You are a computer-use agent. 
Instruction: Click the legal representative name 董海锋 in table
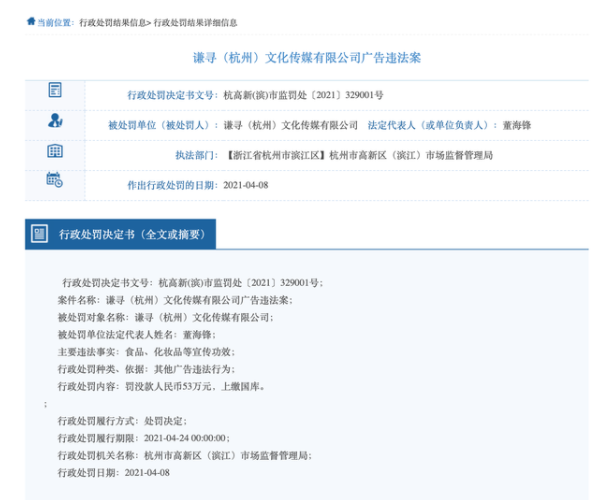tap(517, 125)
